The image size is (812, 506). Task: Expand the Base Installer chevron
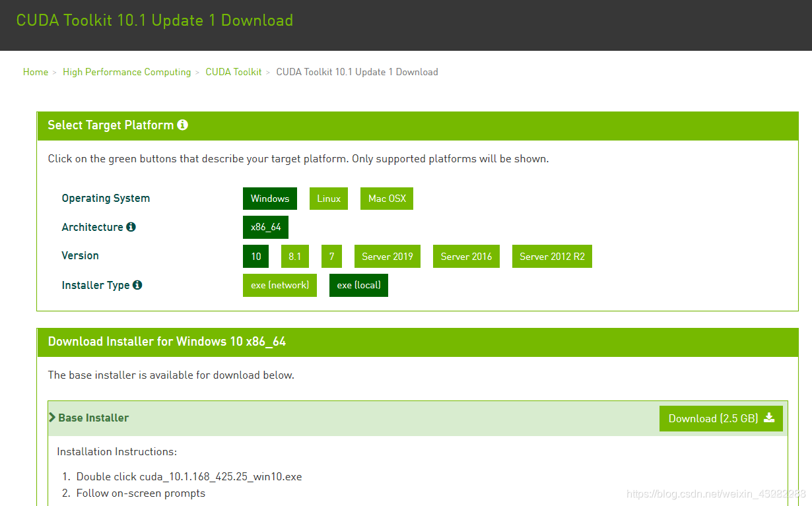tap(52, 418)
